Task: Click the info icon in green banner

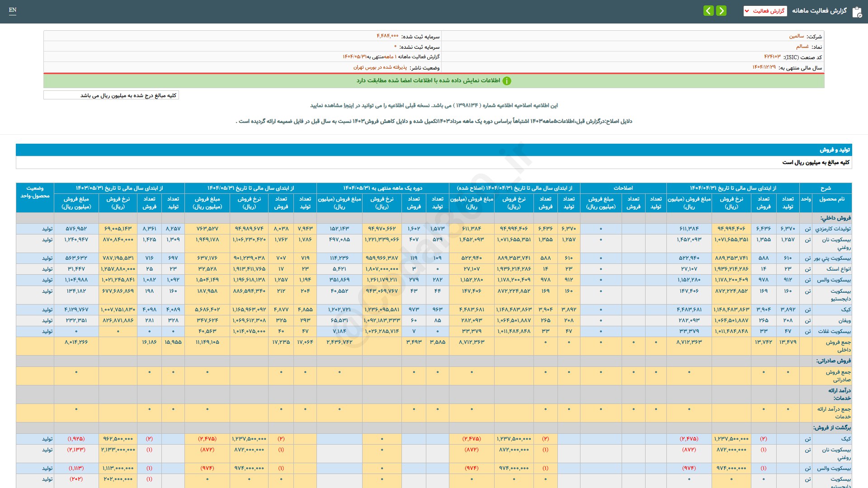Action: coord(507,81)
